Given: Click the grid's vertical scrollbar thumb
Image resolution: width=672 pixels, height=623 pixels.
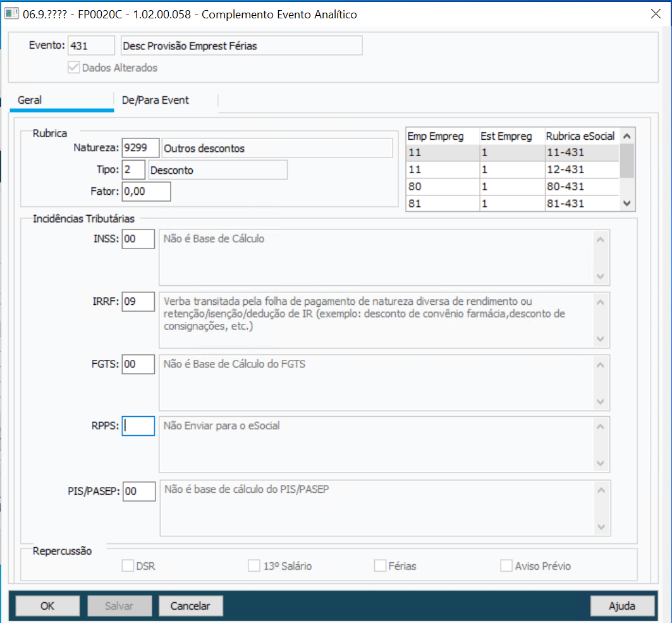Looking at the screenshot, I should point(627,161).
